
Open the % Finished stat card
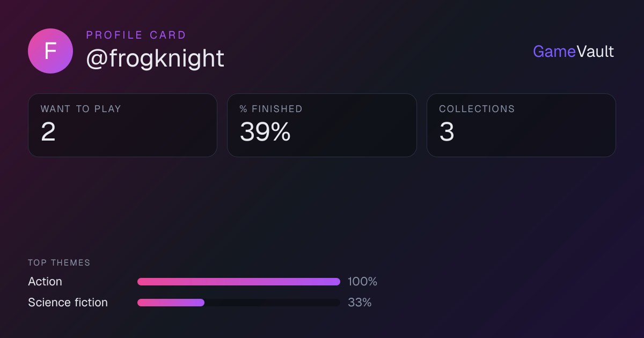322,125
